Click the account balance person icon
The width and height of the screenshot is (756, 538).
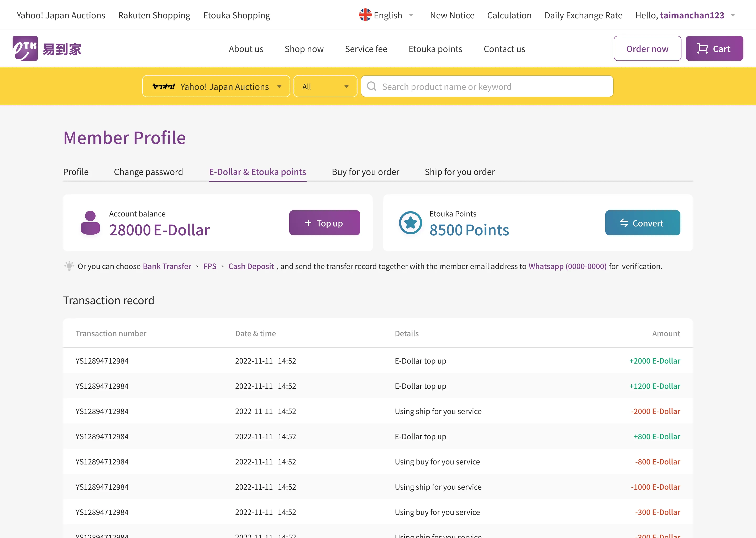90,223
